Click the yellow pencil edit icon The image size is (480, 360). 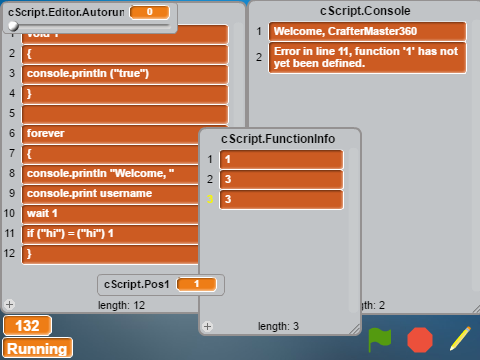coord(460,338)
